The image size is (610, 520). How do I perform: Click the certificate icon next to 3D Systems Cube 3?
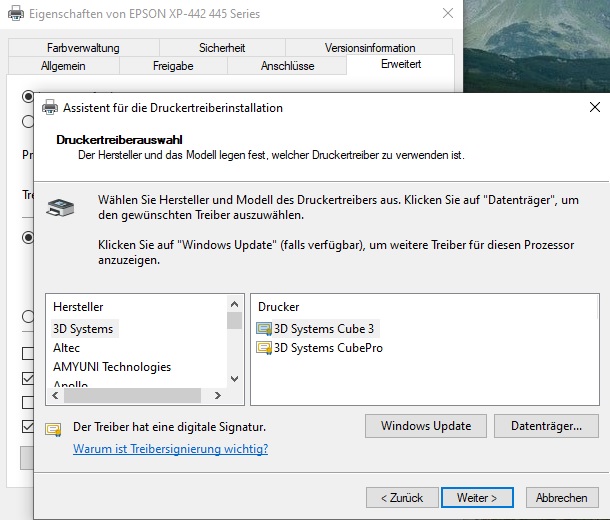(264, 329)
